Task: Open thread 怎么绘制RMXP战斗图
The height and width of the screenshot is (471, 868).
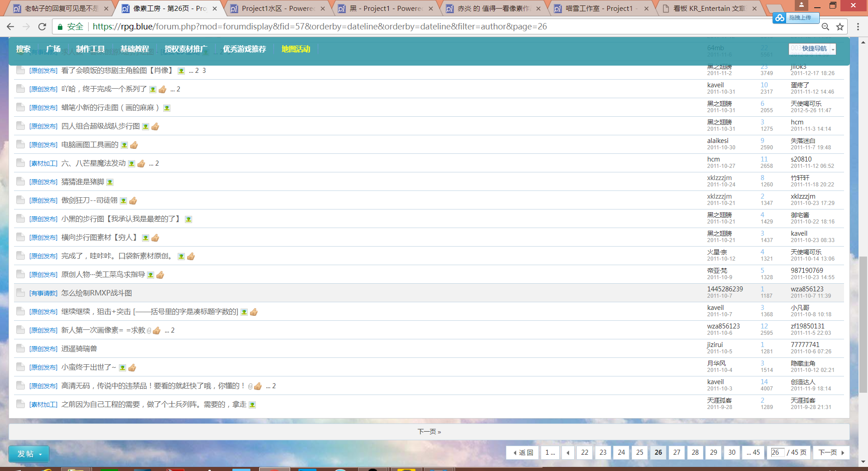Action: click(x=97, y=293)
